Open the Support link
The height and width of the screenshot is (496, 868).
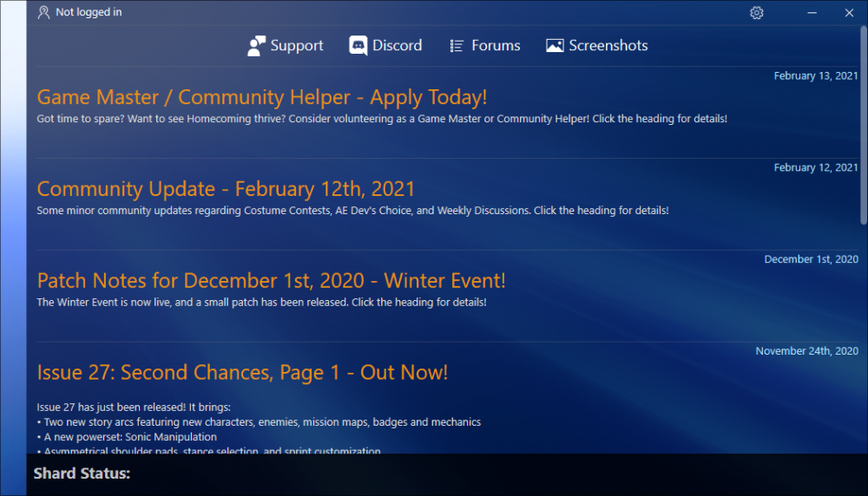point(285,46)
